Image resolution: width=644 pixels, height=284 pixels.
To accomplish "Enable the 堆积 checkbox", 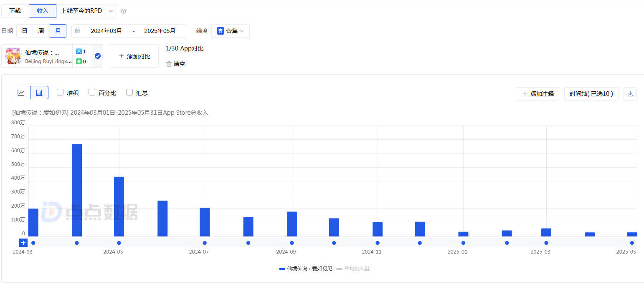I will click(x=60, y=93).
